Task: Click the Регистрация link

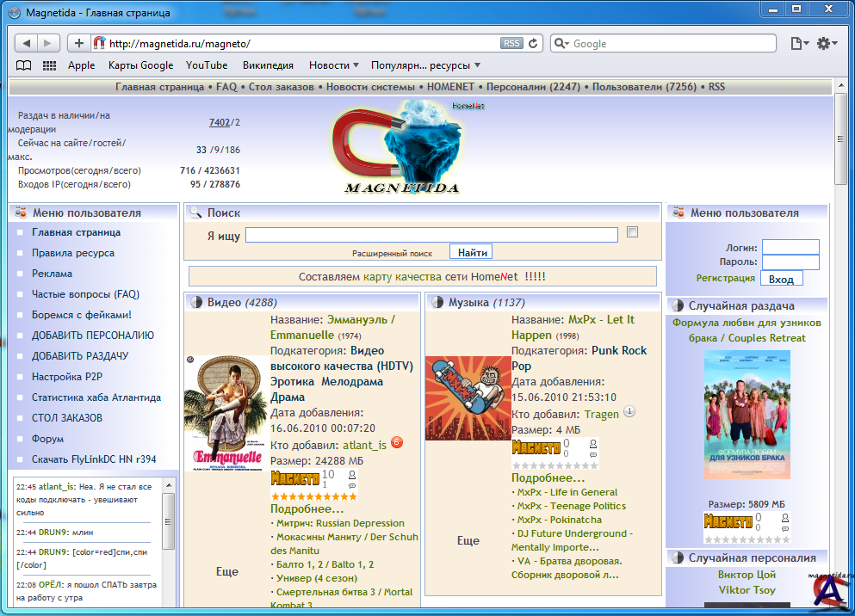Action: (726, 278)
